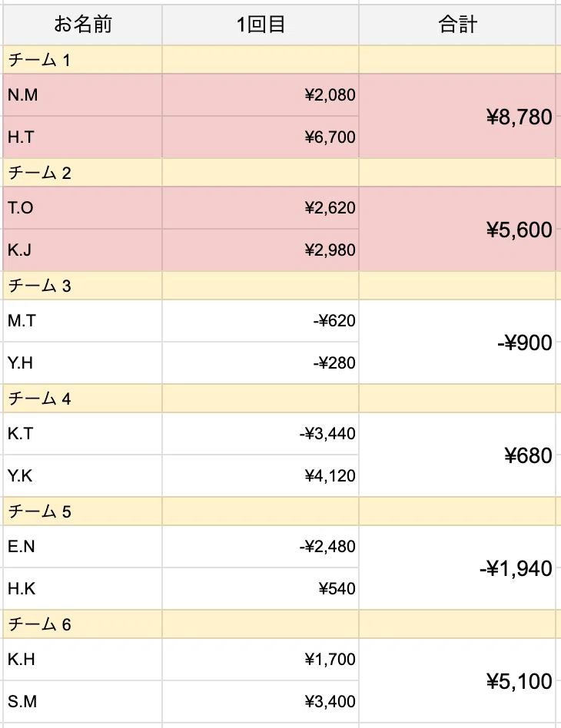Click the merged total cell ¥680
The image size is (561, 728).
coord(457,455)
